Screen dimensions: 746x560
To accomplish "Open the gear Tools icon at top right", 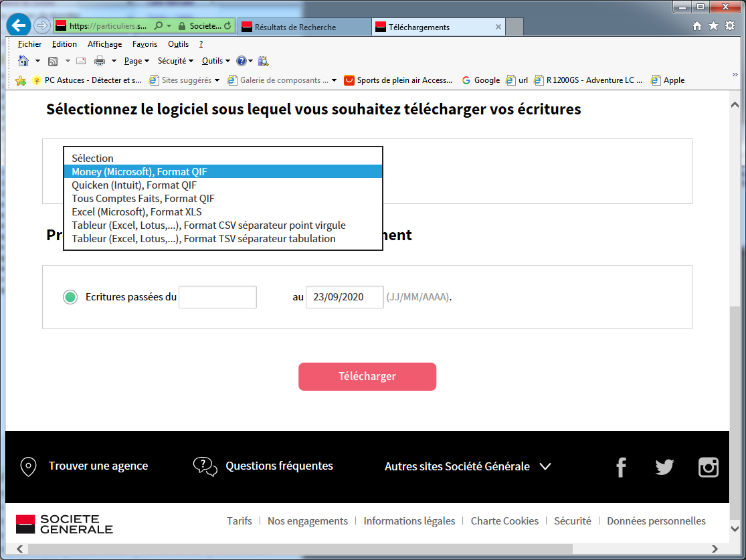I will click(x=730, y=26).
